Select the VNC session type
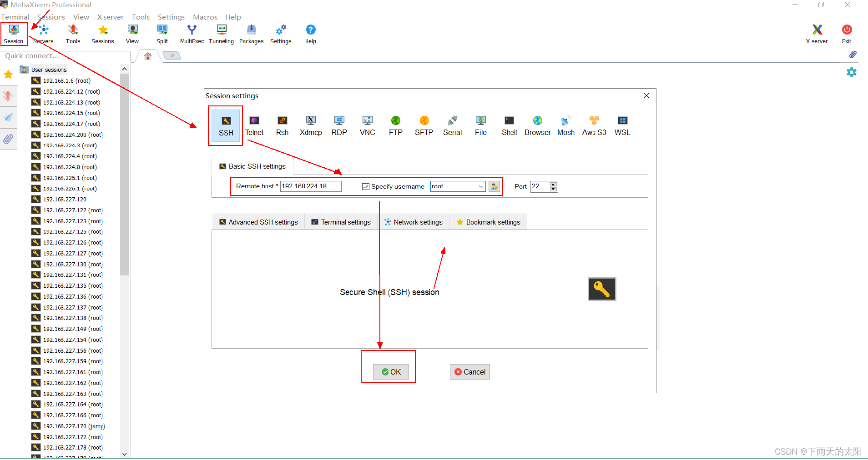Screen dimensions: 868x460 [x=368, y=126]
